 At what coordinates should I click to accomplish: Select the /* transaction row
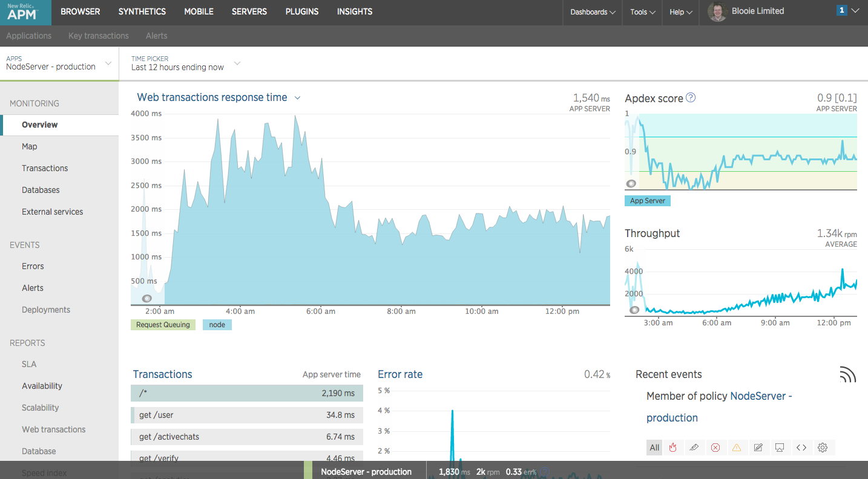[x=247, y=393]
